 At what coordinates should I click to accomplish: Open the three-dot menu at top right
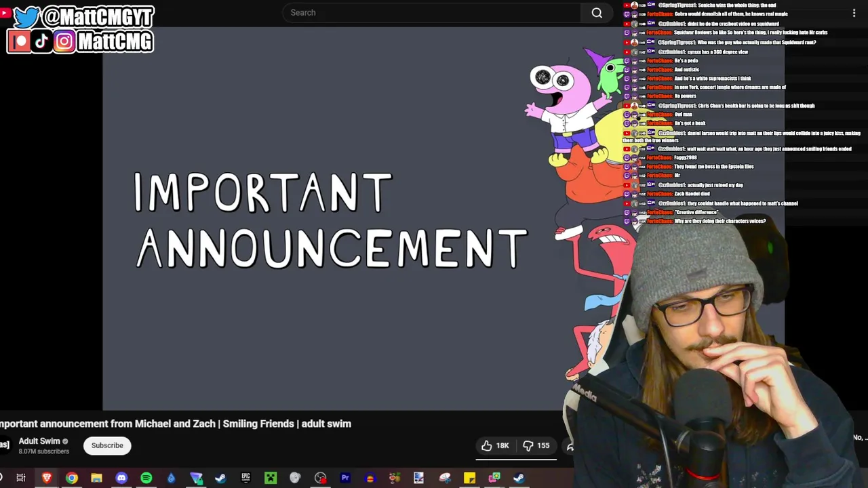(854, 13)
